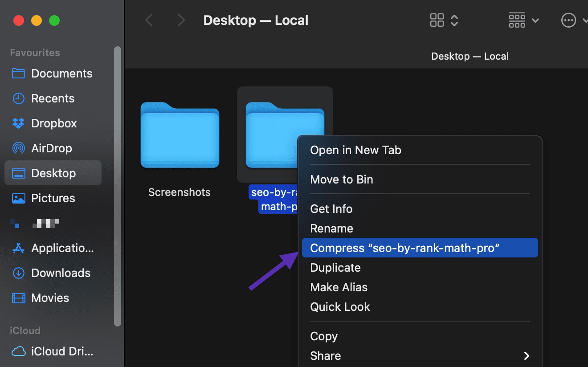Click the iCloud Drive cloud icon

(x=18, y=351)
